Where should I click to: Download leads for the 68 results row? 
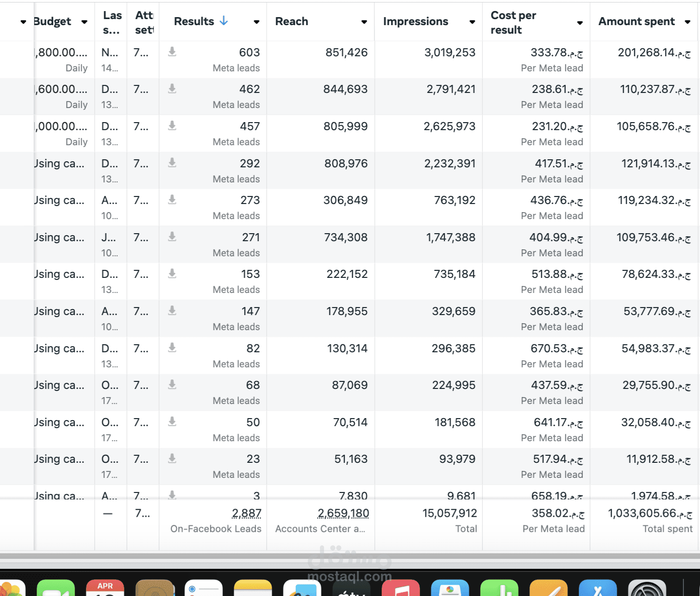click(x=172, y=384)
